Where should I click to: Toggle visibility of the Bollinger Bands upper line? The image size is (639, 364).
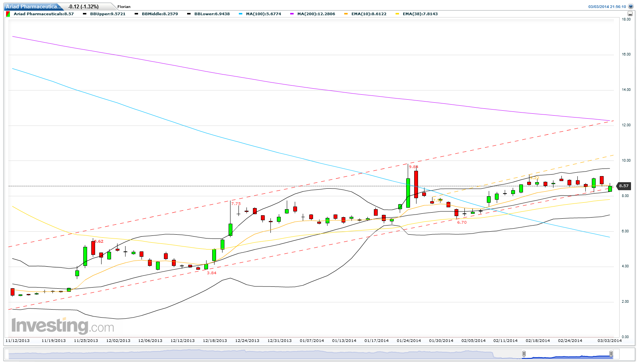[85, 14]
